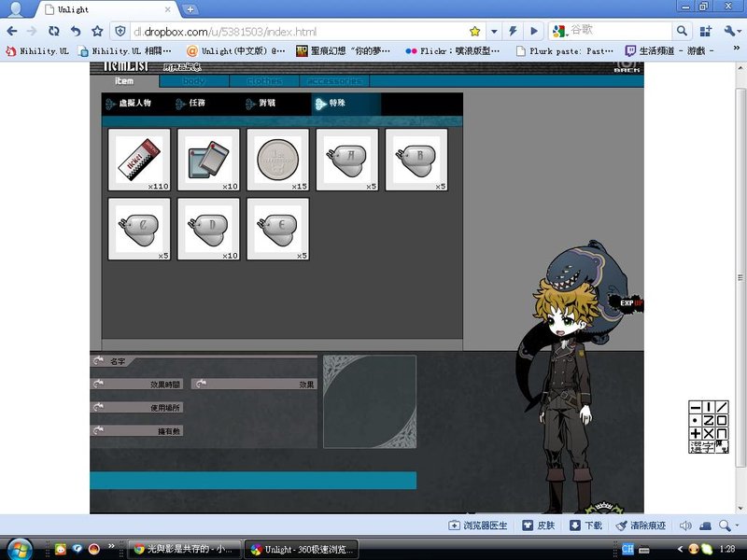Click the zoom magnifier in browser status bar
The image size is (747, 560).
(x=725, y=525)
